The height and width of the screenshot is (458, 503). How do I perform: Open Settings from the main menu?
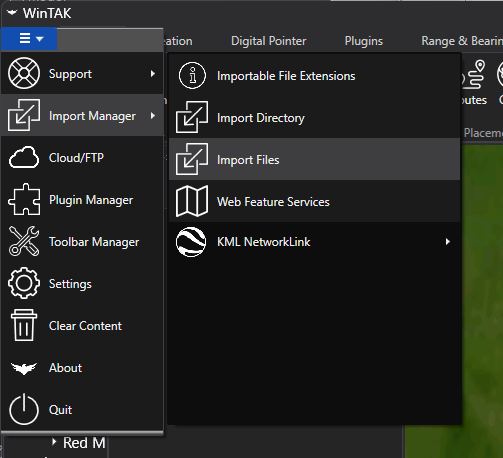(82, 283)
